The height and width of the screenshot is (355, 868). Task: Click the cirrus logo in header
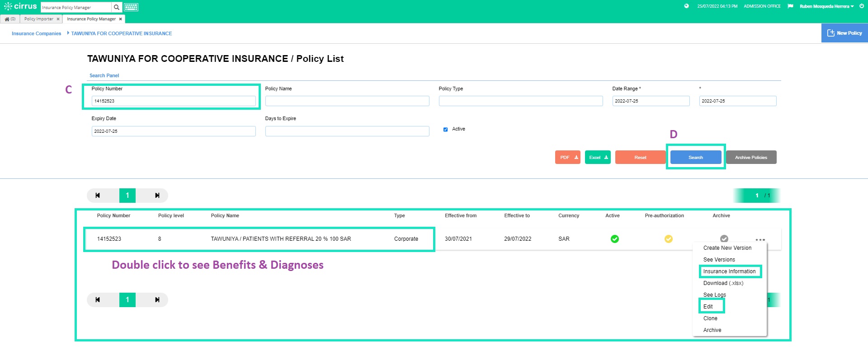(x=20, y=6)
